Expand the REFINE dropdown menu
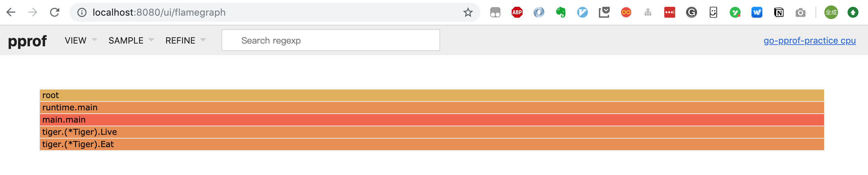Image resolution: width=868 pixels, height=175 pixels. point(186,41)
